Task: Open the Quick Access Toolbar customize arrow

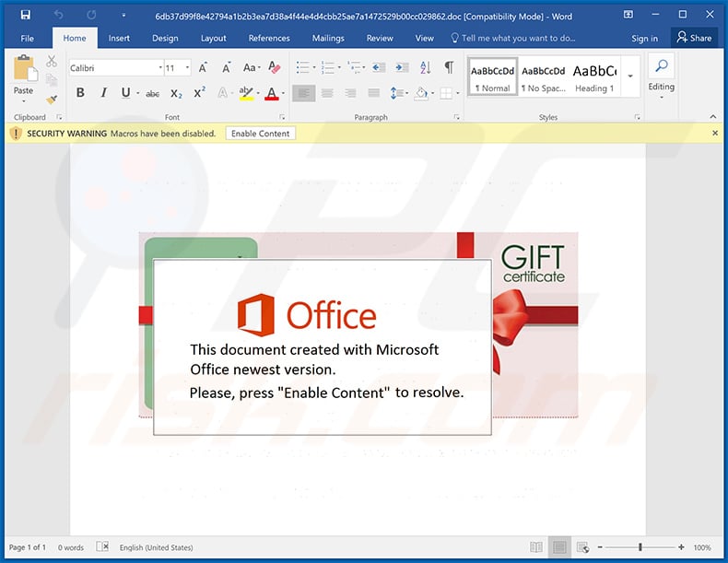Action: pyautogui.click(x=123, y=16)
